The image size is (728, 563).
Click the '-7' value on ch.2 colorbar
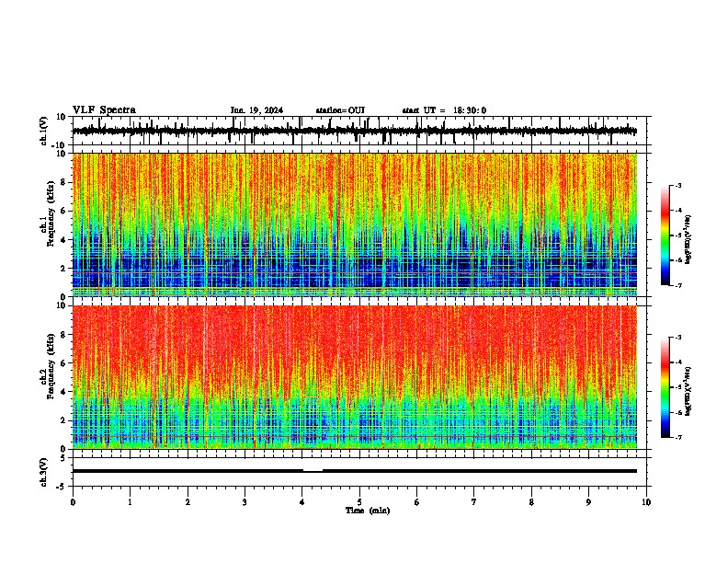tap(677, 438)
